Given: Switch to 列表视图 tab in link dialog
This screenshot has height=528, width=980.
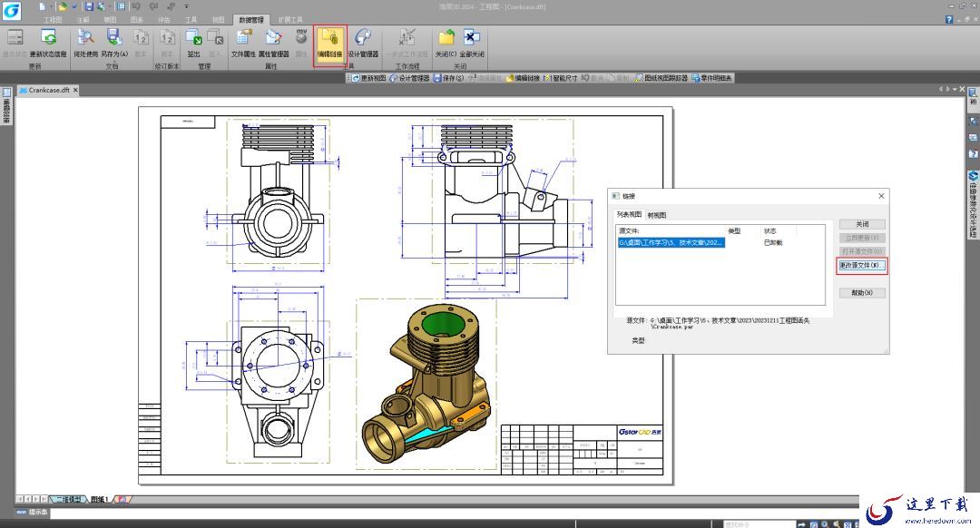Looking at the screenshot, I should click(x=630, y=214).
